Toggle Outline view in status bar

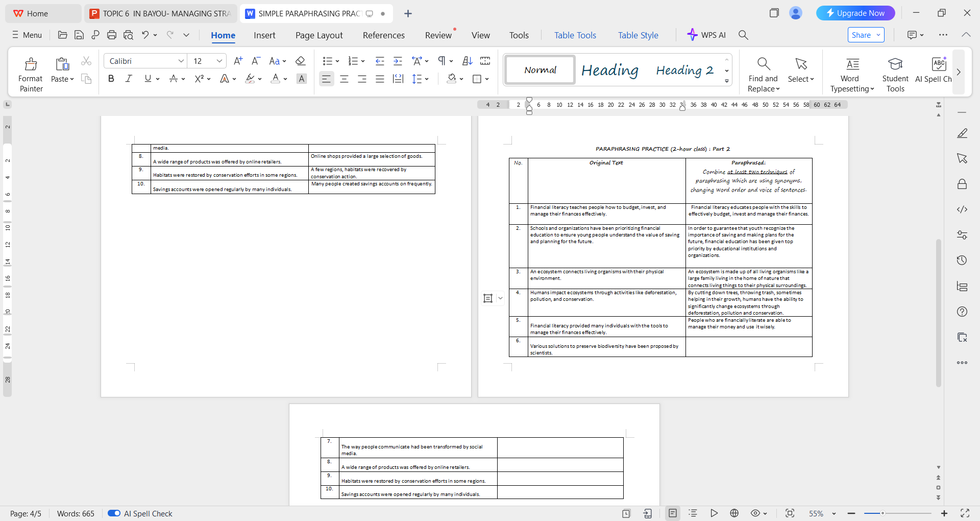(693, 513)
